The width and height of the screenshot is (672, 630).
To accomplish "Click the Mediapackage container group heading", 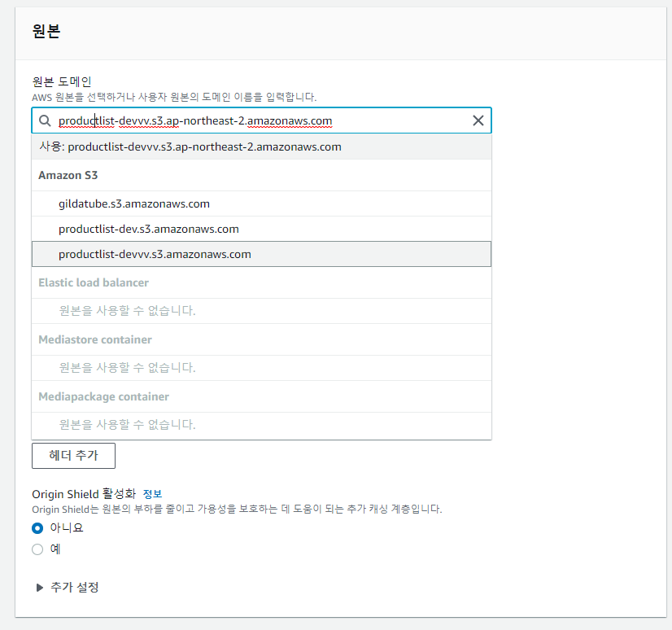I will [x=103, y=396].
